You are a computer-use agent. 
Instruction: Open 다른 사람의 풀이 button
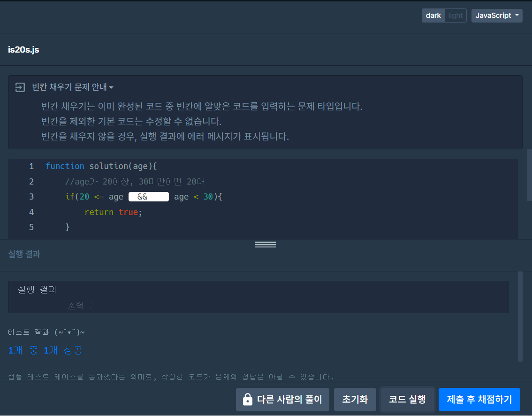pyautogui.click(x=282, y=400)
